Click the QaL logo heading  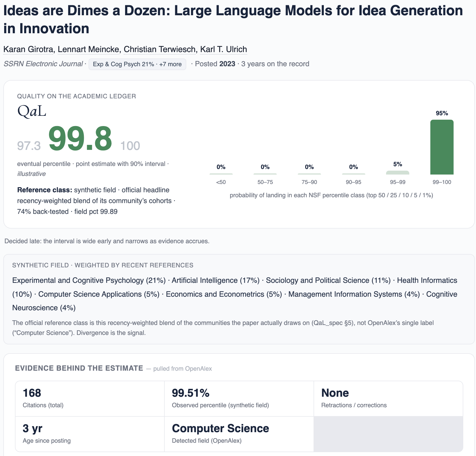pos(32,111)
